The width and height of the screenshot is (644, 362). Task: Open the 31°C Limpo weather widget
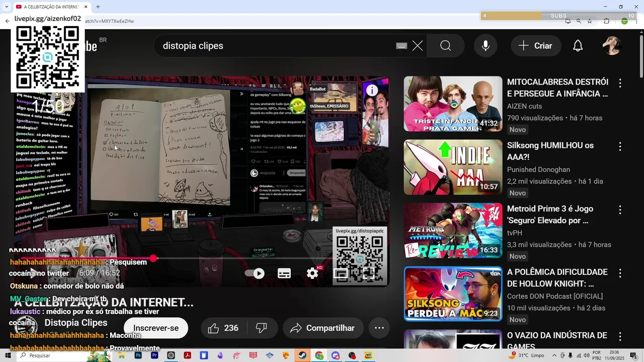coord(527,355)
